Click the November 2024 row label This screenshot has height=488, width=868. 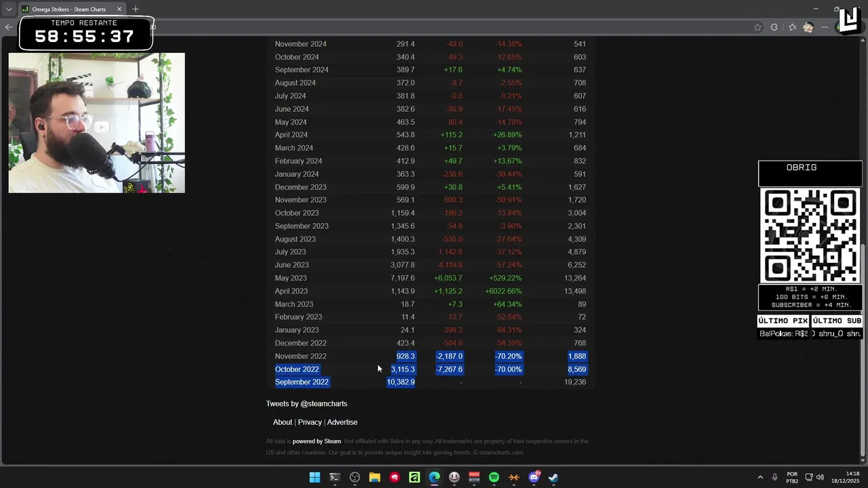tap(300, 44)
